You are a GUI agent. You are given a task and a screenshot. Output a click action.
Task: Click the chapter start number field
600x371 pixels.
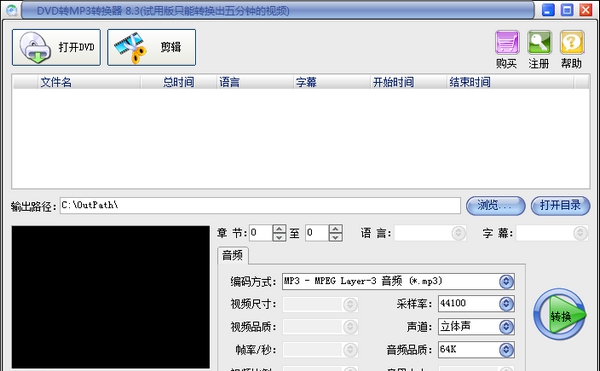point(261,233)
